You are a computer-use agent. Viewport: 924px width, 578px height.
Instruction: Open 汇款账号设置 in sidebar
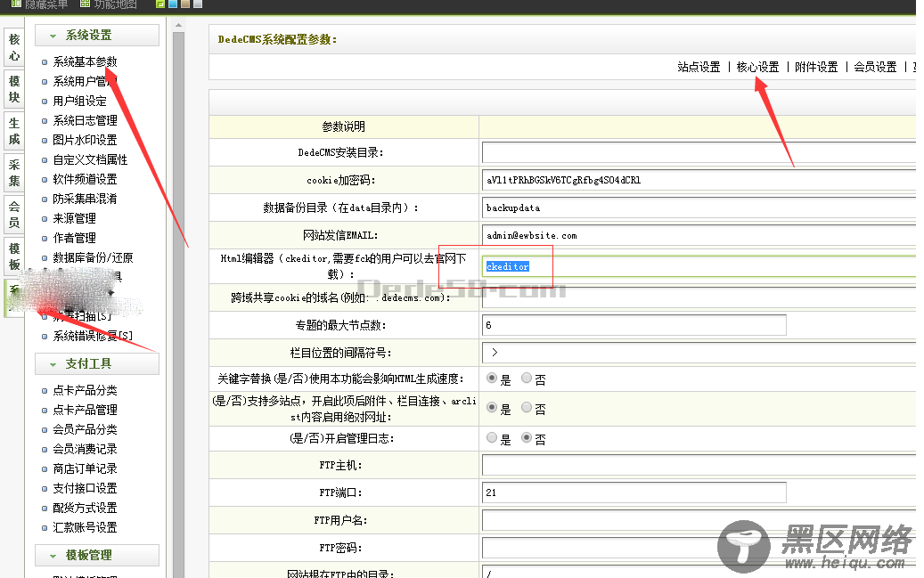pos(85,527)
